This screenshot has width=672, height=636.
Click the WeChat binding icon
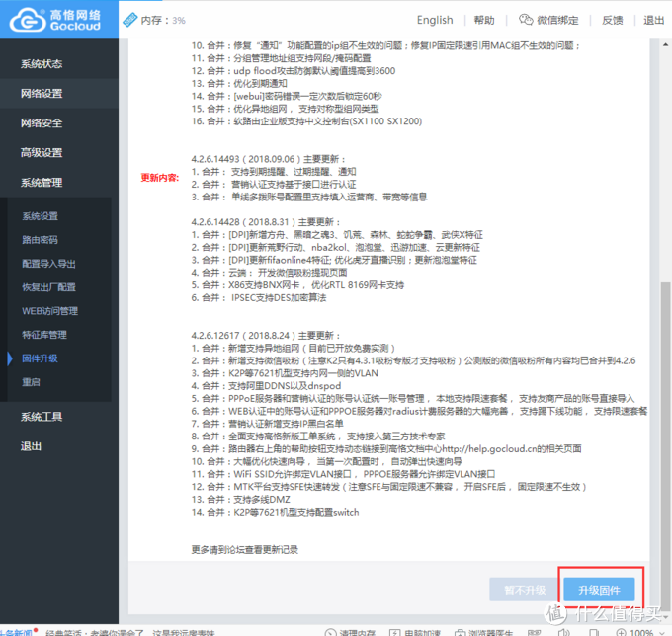click(526, 20)
